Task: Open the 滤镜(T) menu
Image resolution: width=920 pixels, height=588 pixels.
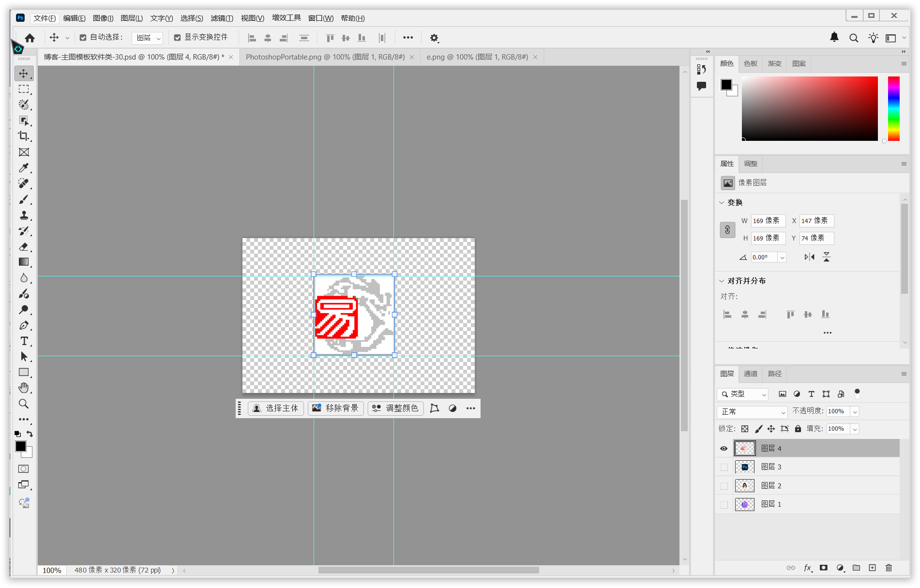Action: coord(222,18)
